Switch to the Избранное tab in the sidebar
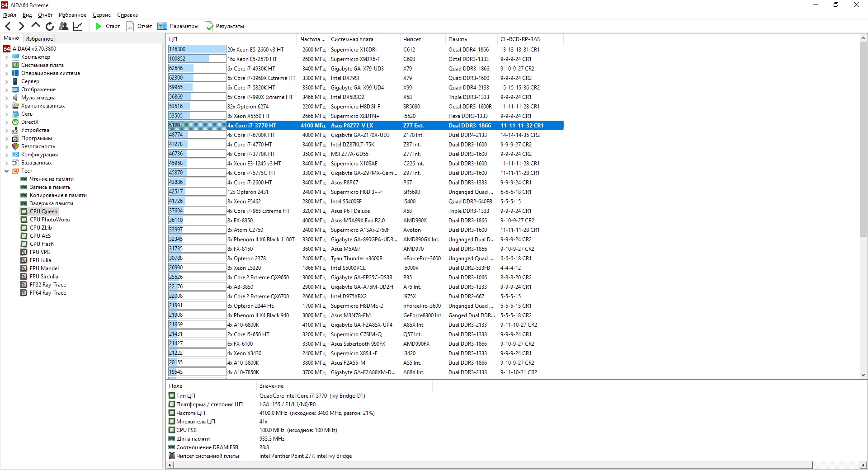The height and width of the screenshot is (470, 868). pos(39,39)
